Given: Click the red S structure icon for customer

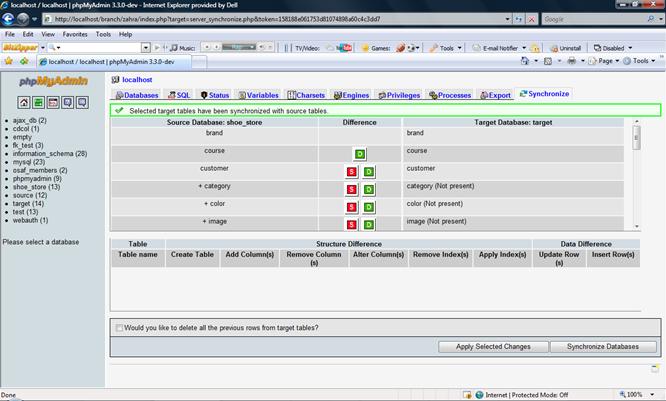Looking at the screenshot, I should click(x=352, y=172).
